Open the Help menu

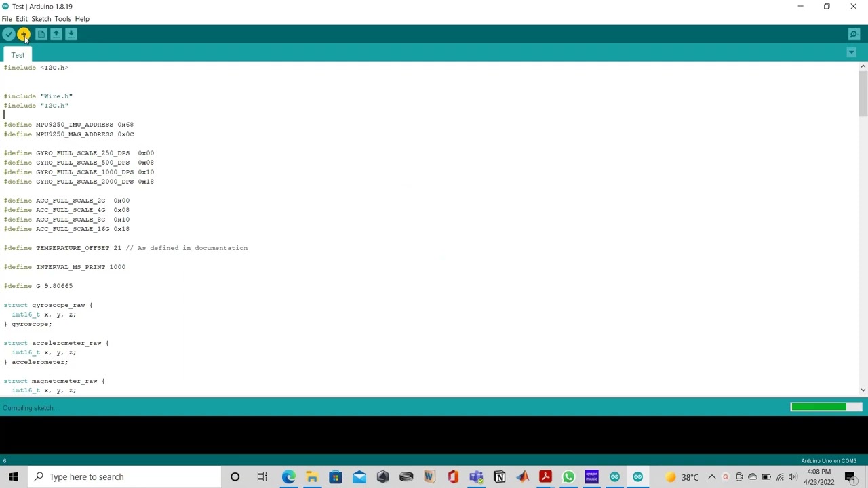(82, 19)
